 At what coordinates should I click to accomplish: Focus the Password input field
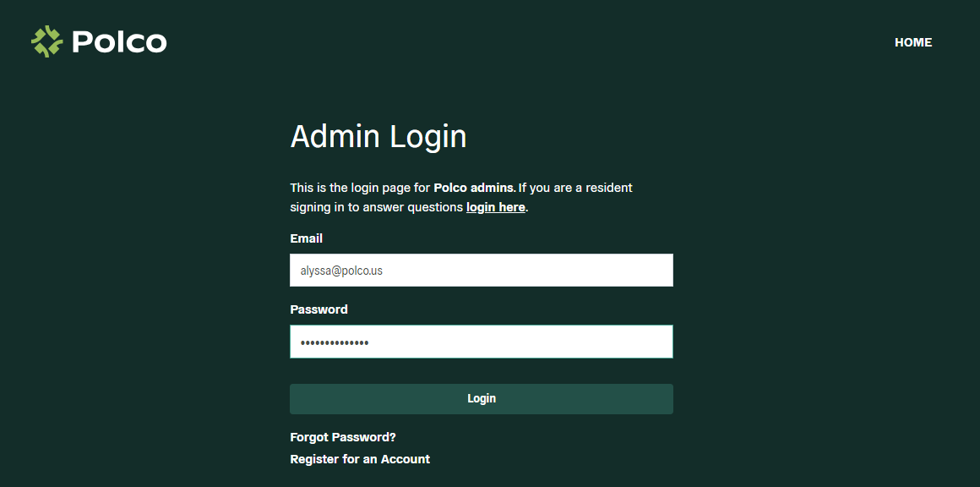(x=481, y=342)
